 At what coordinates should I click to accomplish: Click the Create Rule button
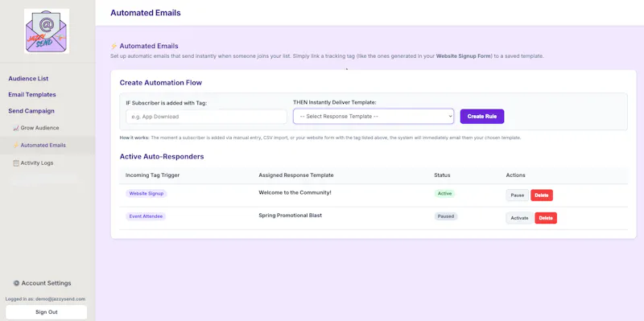tap(481, 117)
